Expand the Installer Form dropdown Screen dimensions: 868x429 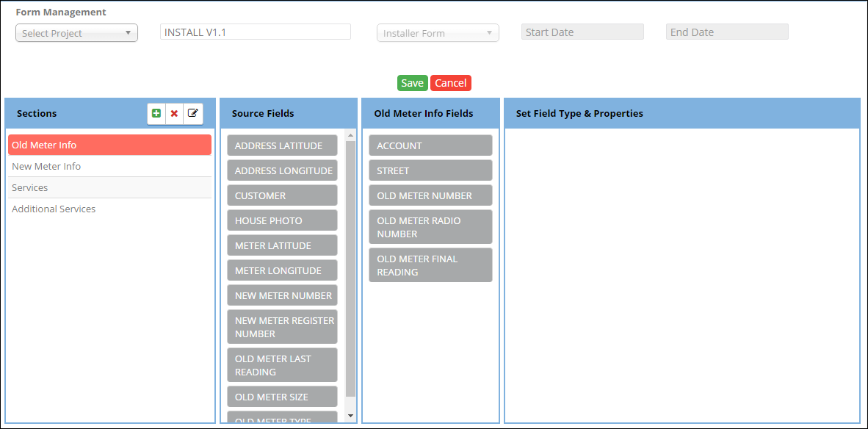click(x=438, y=33)
